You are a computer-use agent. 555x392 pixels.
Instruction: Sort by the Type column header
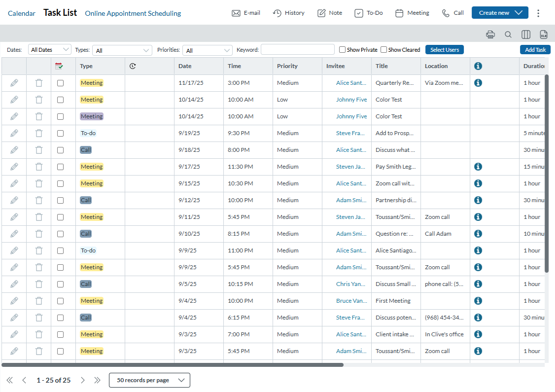click(86, 66)
